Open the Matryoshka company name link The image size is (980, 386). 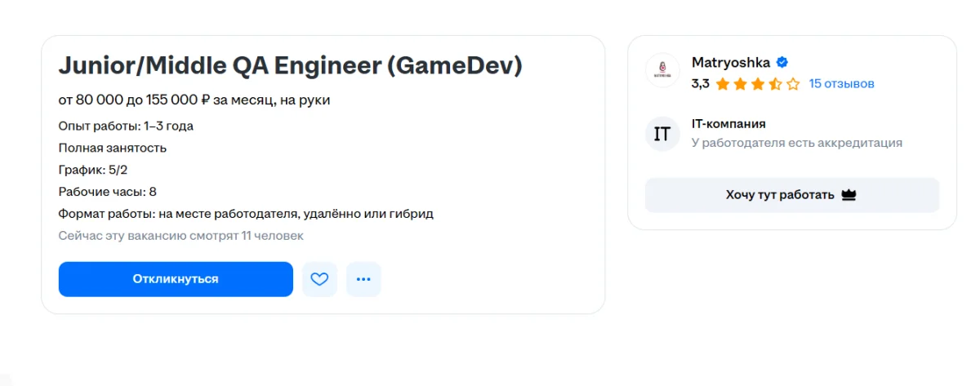(731, 62)
